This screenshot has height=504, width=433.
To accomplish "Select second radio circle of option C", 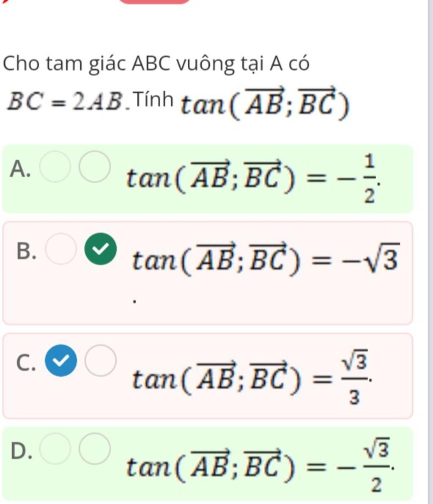I will (101, 360).
